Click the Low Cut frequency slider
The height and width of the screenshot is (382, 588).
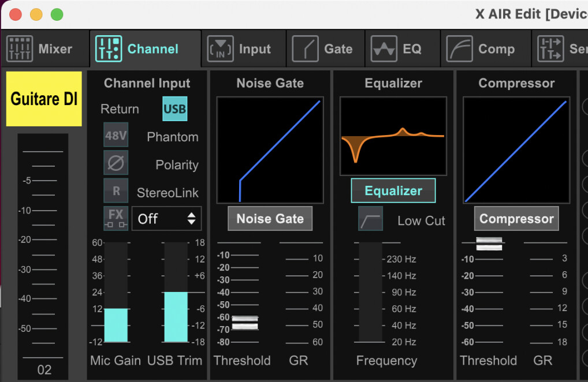tap(370, 292)
